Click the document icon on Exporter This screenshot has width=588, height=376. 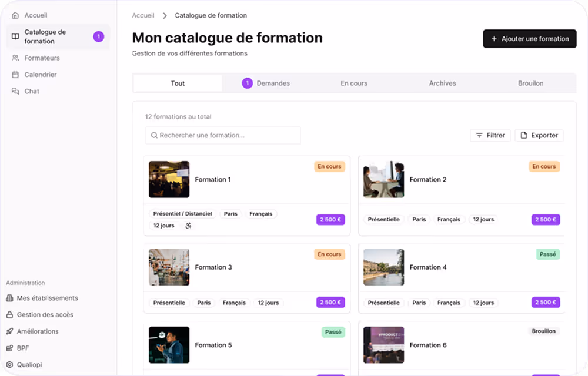[x=524, y=135]
